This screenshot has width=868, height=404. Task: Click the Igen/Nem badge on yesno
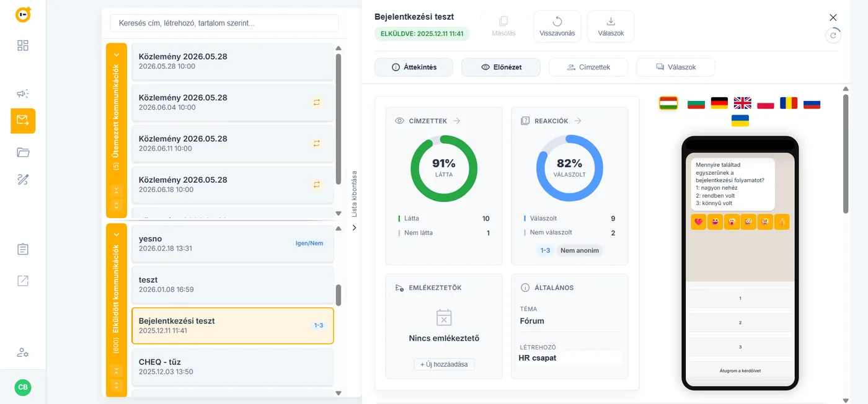[309, 244]
